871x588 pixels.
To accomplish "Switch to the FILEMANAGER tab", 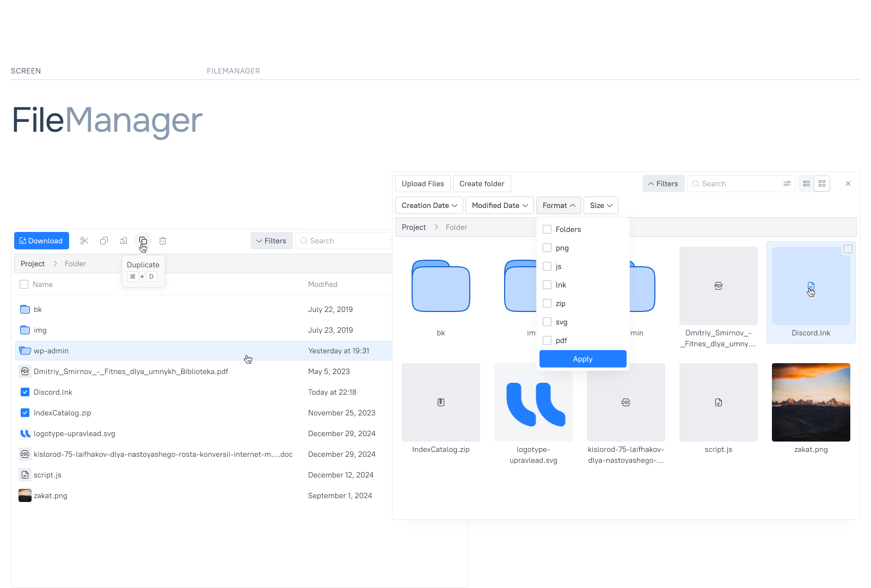I will point(233,71).
